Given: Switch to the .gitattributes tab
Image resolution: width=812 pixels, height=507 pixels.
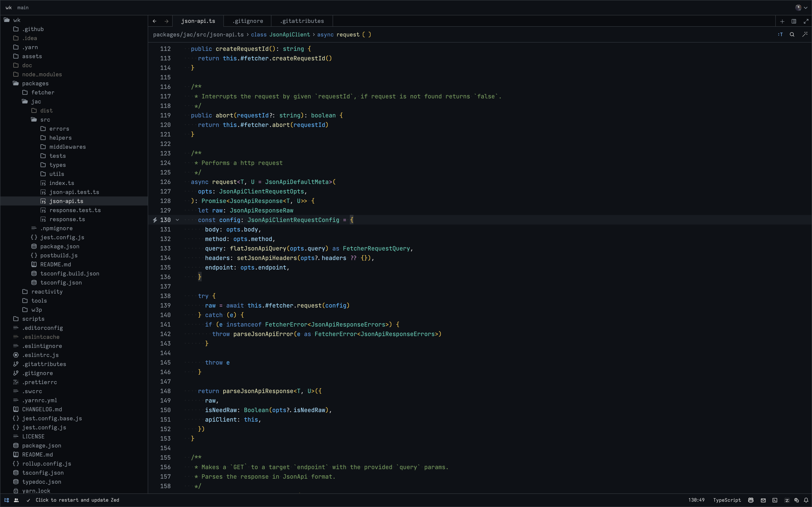Looking at the screenshot, I should (x=302, y=21).
